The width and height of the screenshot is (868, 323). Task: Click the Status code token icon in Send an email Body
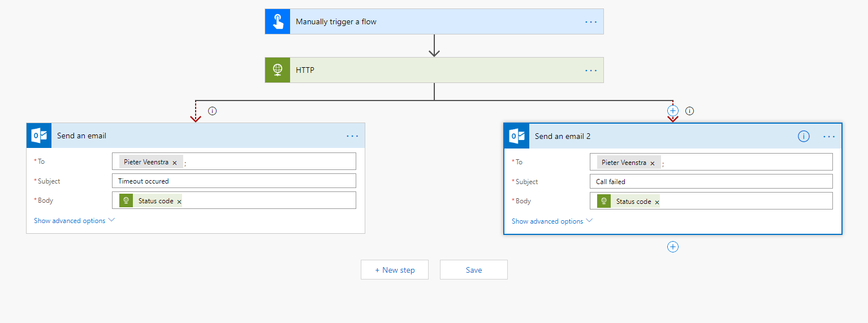coord(126,200)
